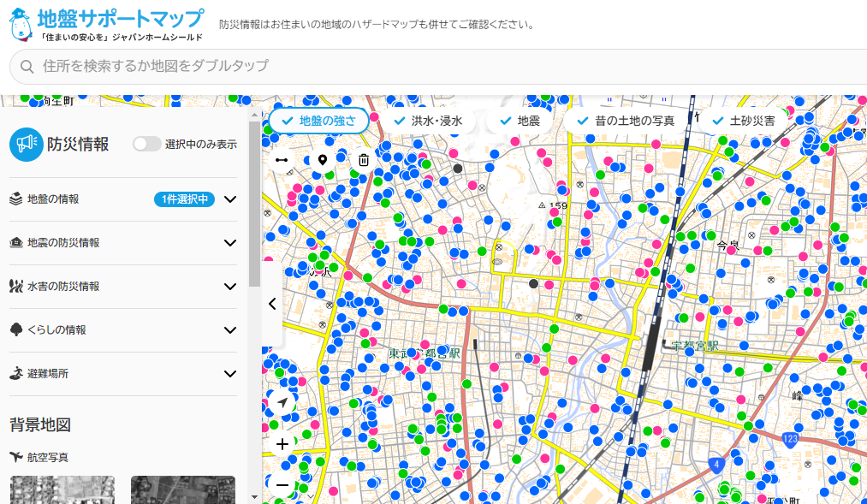Click the location pin marker tool
867x504 pixels.
coord(323,160)
